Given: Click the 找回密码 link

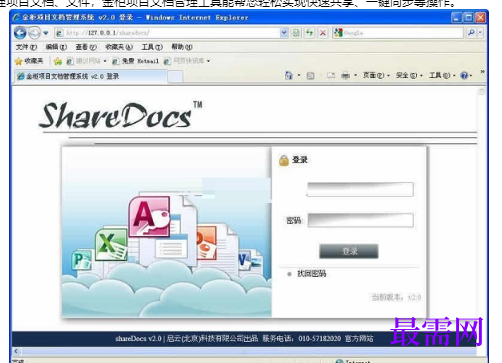Looking at the screenshot, I should coord(311,274).
